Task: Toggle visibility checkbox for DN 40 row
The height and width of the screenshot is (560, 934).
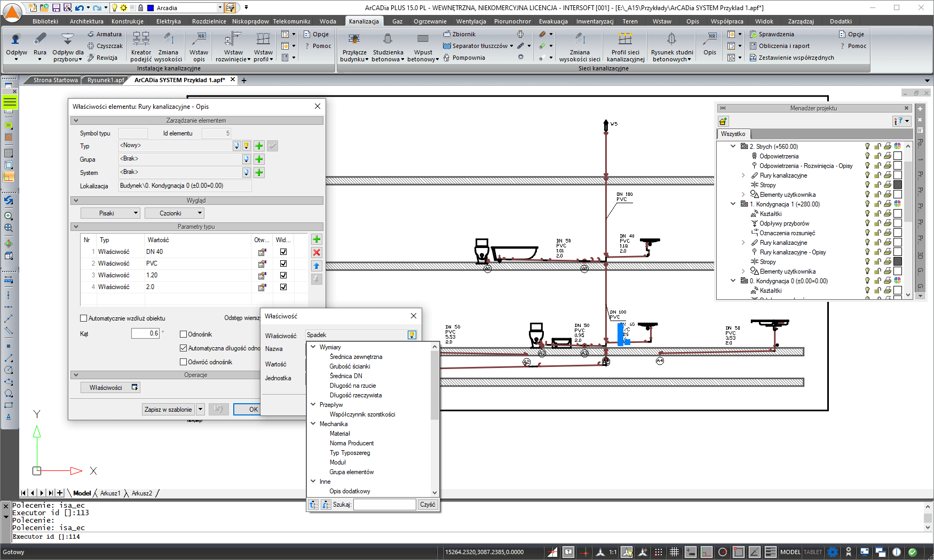Action: (283, 252)
